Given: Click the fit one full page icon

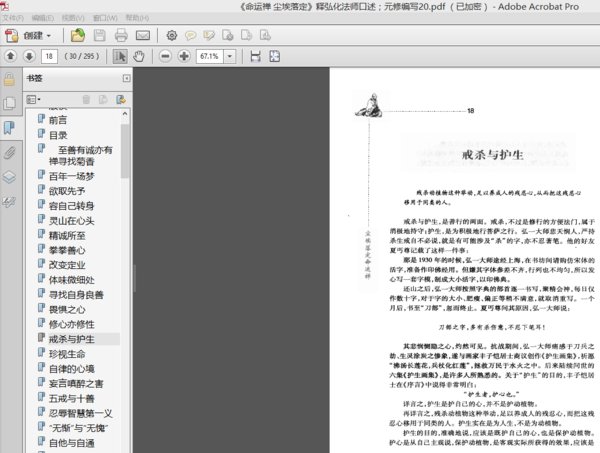Looking at the screenshot, I should pyautogui.click(x=274, y=56).
